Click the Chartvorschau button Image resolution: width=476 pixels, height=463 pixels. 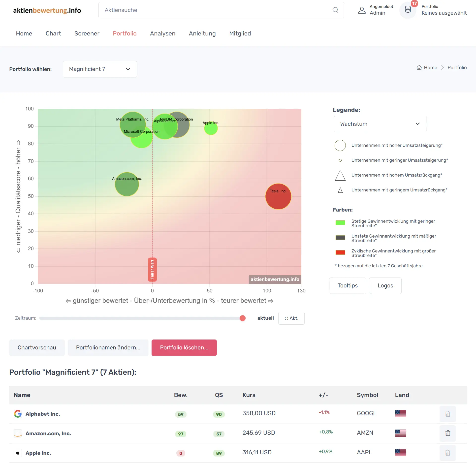[x=37, y=348]
